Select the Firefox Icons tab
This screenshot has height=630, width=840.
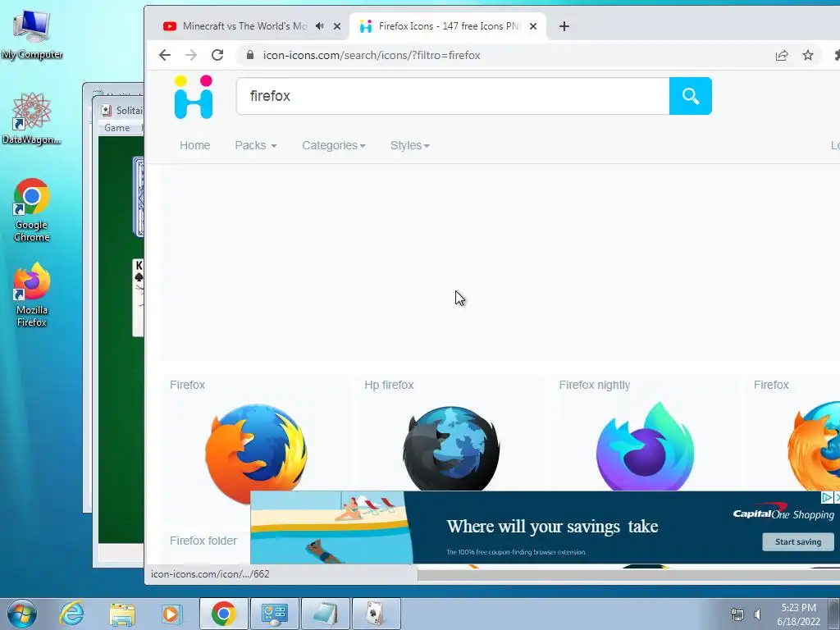point(447,26)
